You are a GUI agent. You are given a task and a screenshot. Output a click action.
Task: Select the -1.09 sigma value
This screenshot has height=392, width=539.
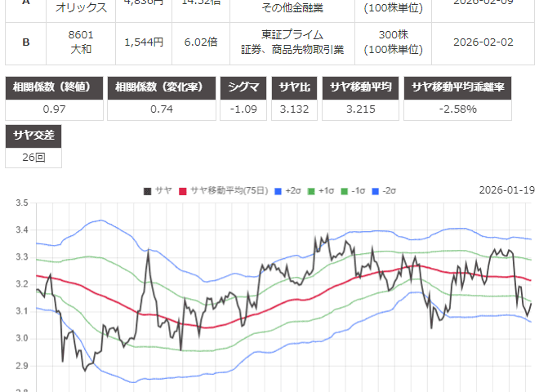(243, 109)
